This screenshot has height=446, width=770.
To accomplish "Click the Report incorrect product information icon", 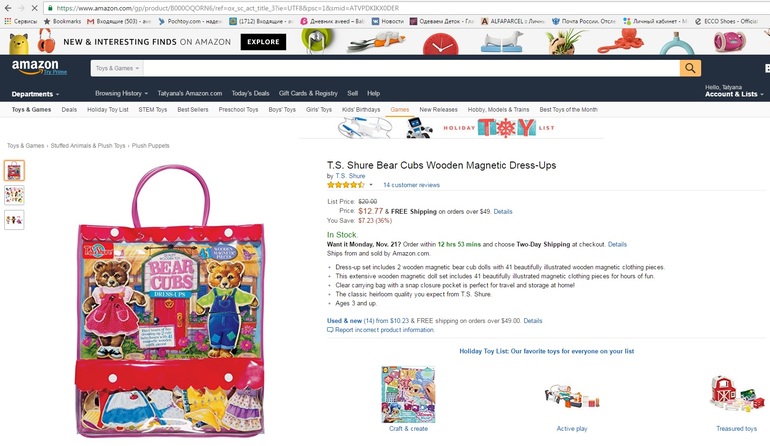I will tap(331, 329).
